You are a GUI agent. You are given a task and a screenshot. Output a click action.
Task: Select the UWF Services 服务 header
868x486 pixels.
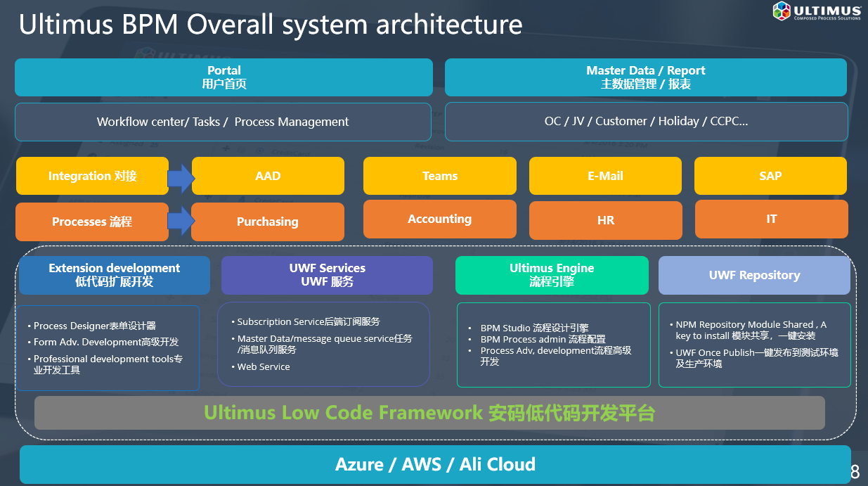click(x=328, y=275)
